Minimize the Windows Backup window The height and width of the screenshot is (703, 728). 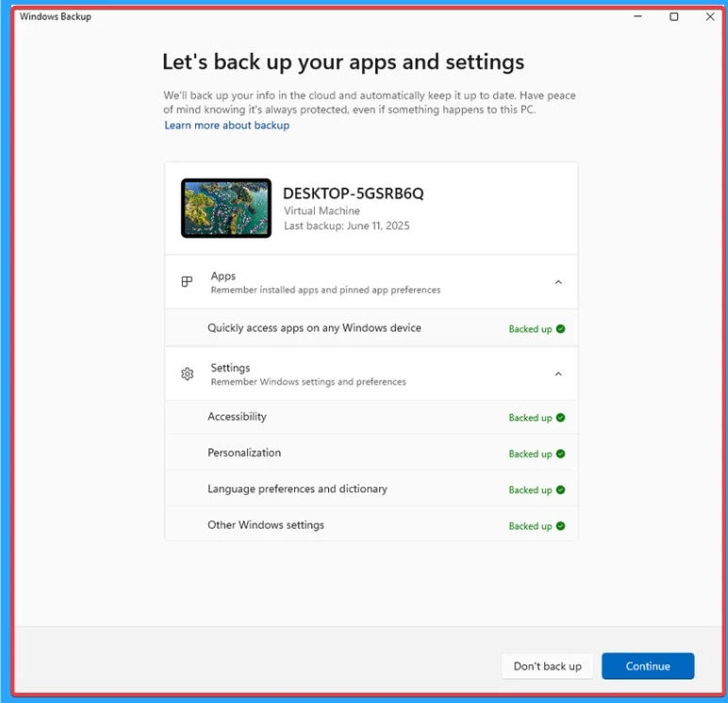point(637,17)
